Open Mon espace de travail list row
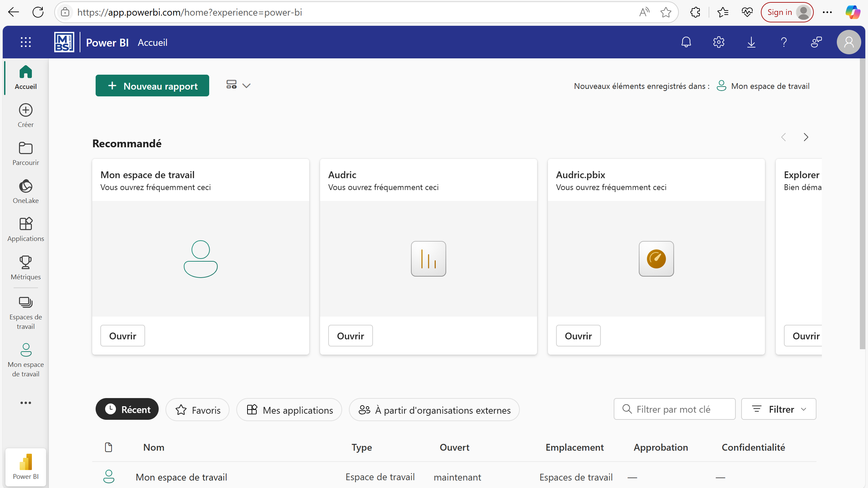The height and width of the screenshot is (488, 868). 454,477
